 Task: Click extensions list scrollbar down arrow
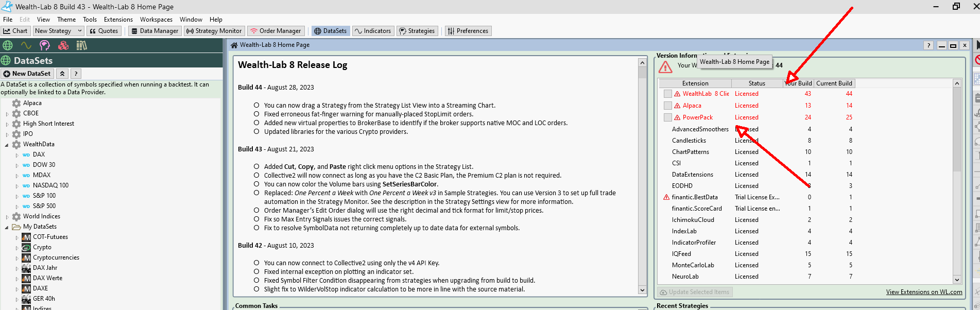click(957, 280)
